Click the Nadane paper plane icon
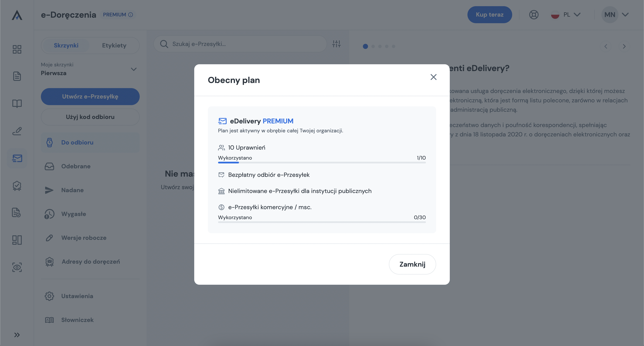Viewport: 644px width, 346px height. [49, 190]
